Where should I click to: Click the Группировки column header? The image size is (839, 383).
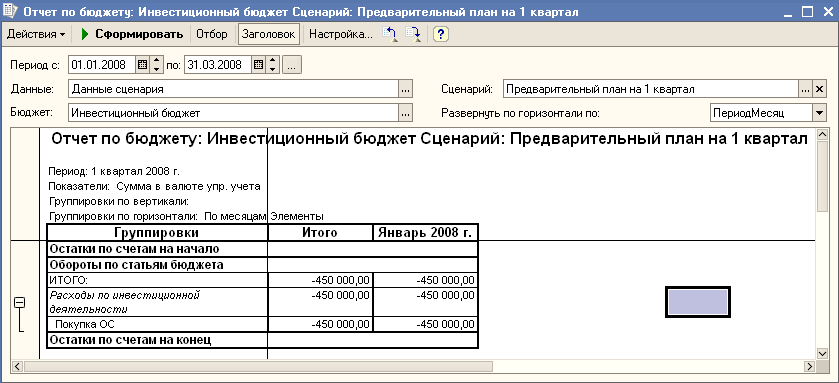click(x=157, y=233)
